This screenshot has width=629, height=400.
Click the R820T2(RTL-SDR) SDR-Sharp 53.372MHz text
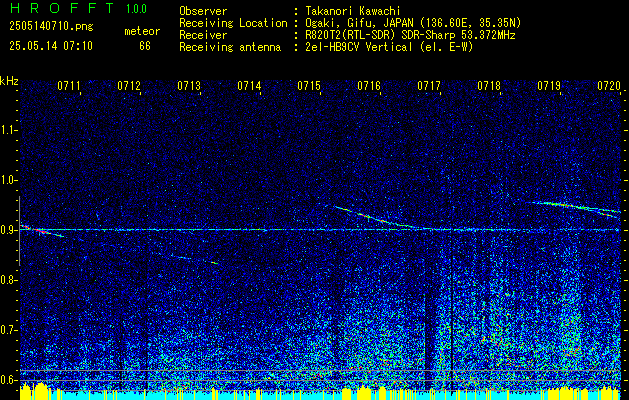pyautogui.click(x=410, y=35)
